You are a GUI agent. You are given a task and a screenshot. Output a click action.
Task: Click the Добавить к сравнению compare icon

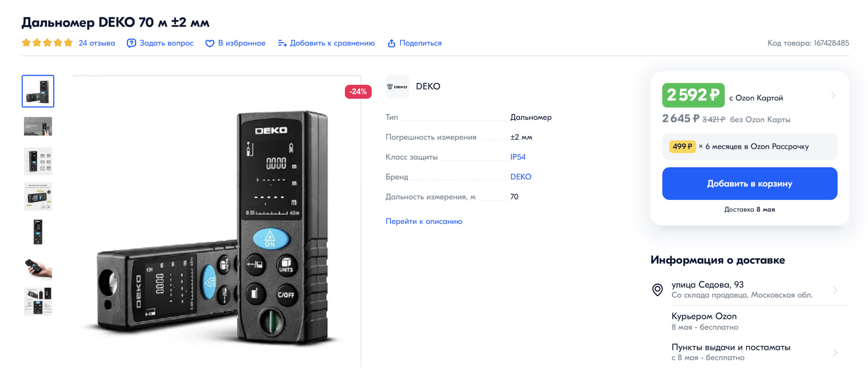click(282, 43)
